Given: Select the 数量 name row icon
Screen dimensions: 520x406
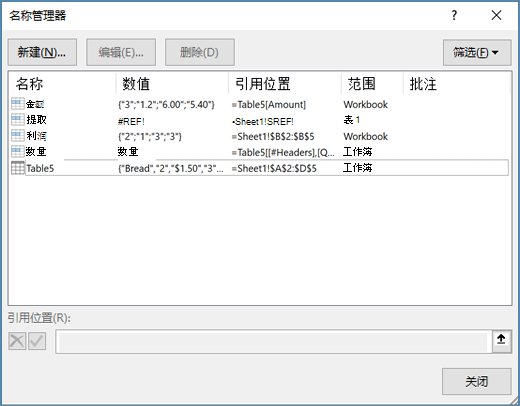Looking at the screenshot, I should 17,151.
